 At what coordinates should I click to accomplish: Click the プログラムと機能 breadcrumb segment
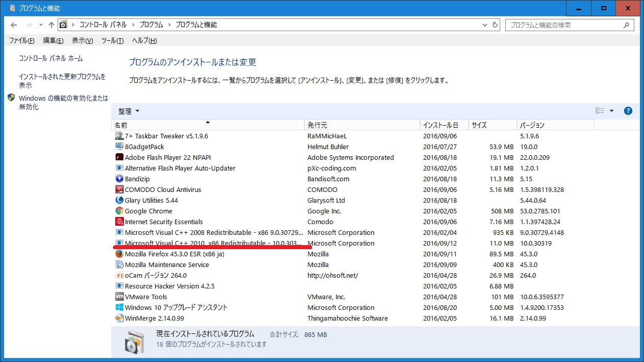pos(196,25)
